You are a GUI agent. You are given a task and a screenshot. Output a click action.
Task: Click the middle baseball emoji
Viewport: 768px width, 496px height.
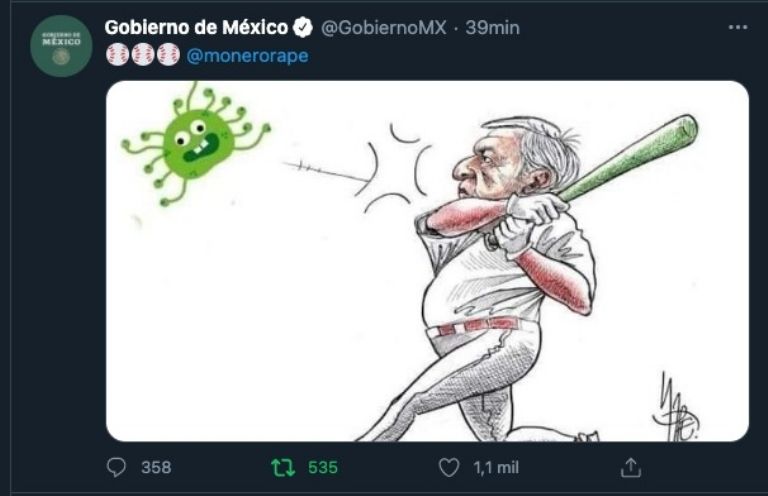tap(143, 55)
